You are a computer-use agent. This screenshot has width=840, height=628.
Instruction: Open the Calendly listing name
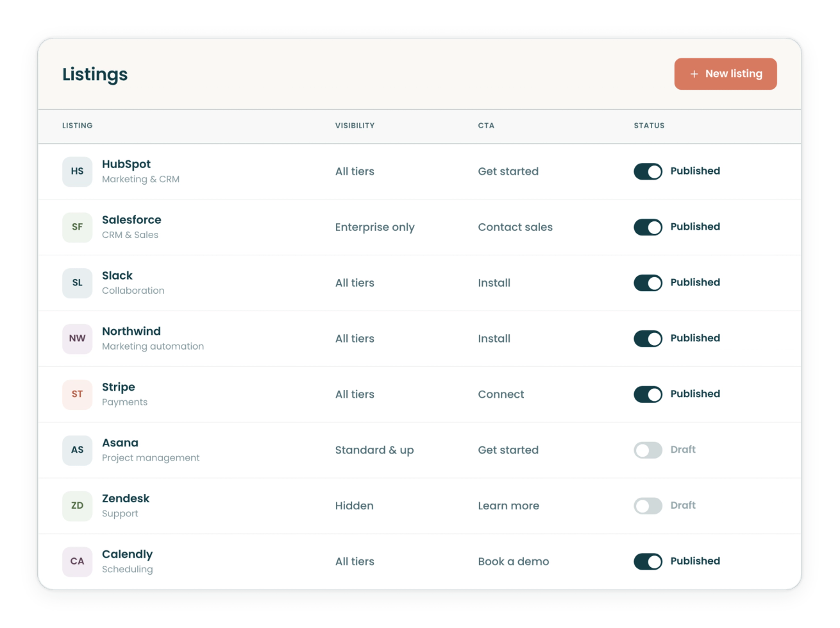pos(128,555)
